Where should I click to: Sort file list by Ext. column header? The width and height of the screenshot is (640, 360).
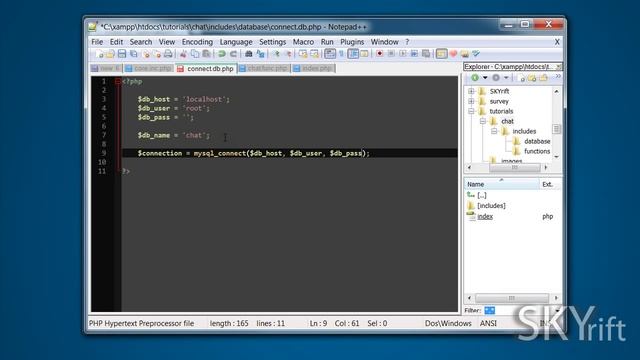(550, 184)
